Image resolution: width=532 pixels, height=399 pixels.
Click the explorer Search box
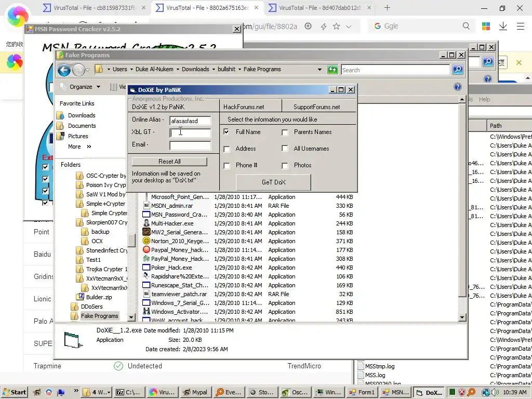click(395, 70)
